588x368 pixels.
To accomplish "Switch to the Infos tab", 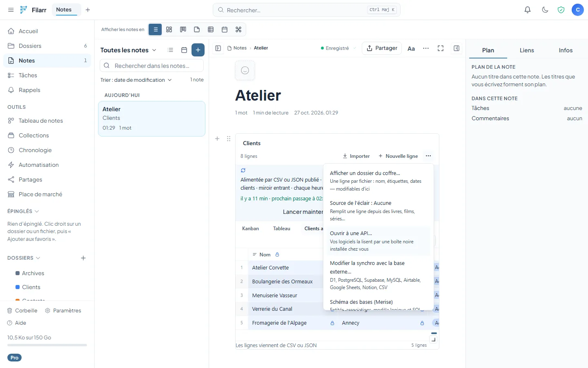I will [566, 50].
